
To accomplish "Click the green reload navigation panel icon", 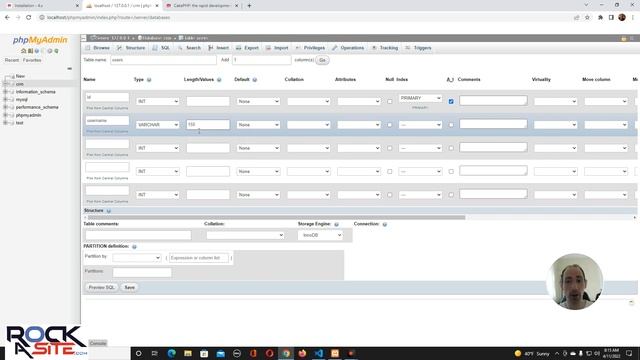I will (56, 51).
